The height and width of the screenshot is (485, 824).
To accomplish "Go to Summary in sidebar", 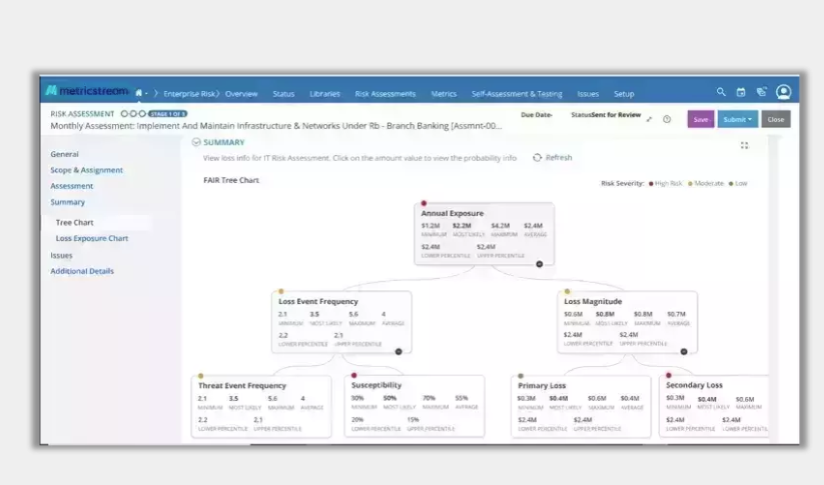I will click(x=67, y=202).
